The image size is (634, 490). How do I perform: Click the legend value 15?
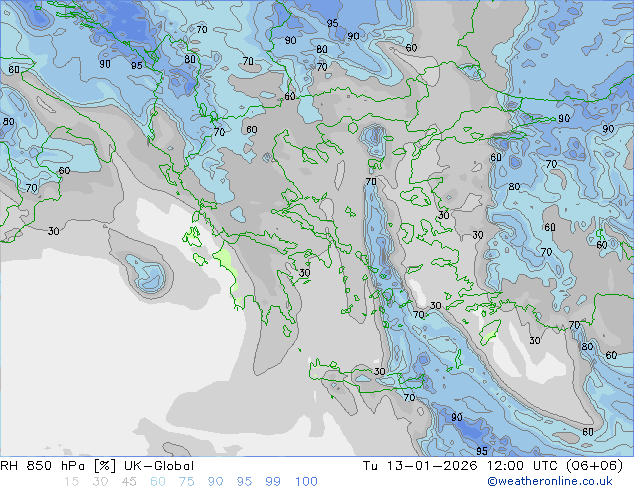[72, 482]
